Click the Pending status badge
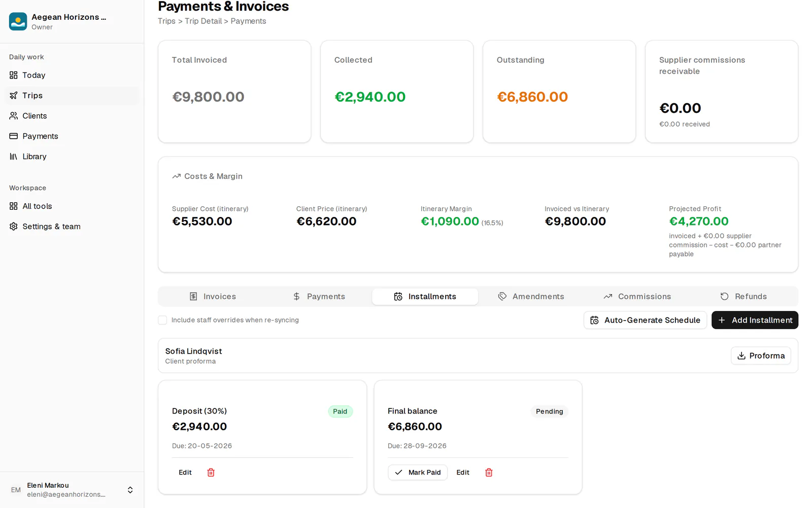Screen dimensions: 812x508 (550, 411)
